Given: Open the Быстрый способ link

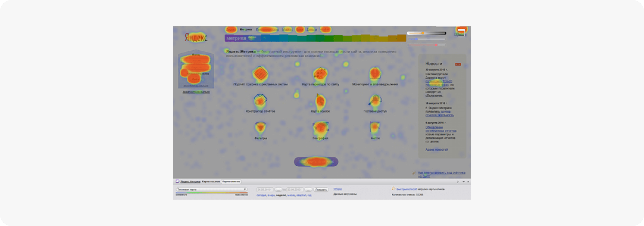Looking at the screenshot, I should click(x=407, y=189).
